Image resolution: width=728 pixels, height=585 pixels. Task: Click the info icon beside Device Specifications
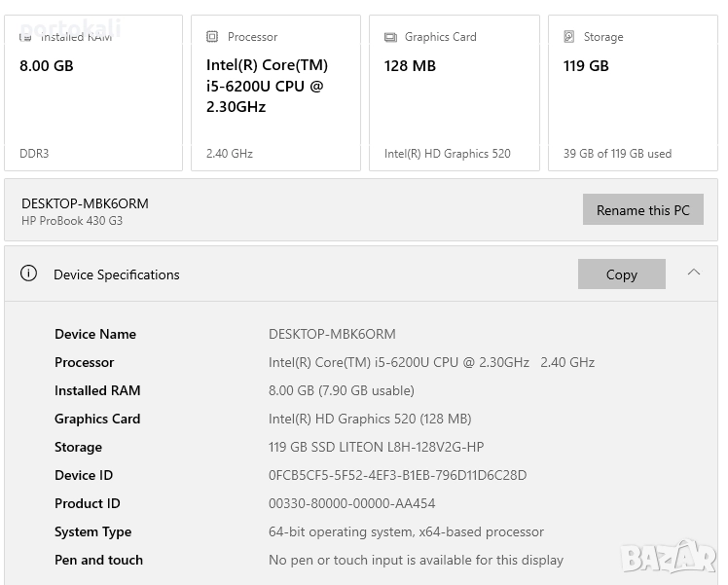[x=29, y=274]
